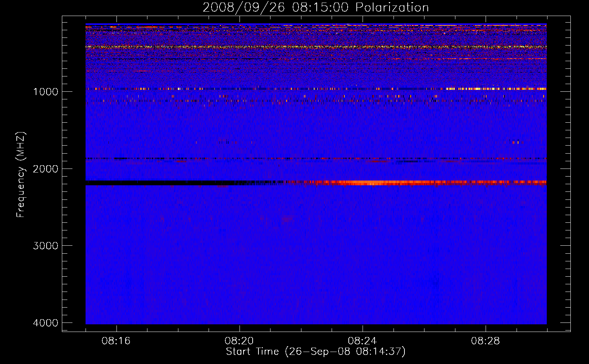Click the '08:28' time tick label
This screenshot has height=364, width=589.
point(485,341)
